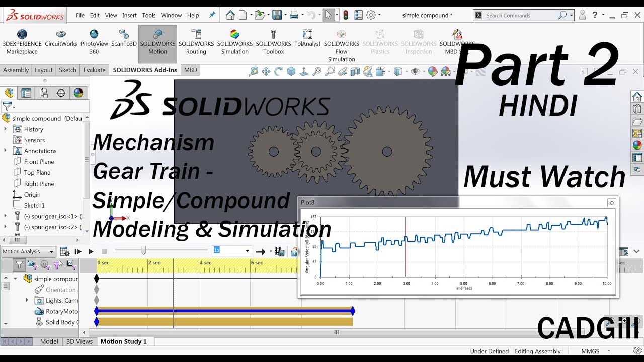Toggle the SOLIDWORKS Toolbox add-in
This screenshot has width=644, height=362.
click(x=273, y=42)
